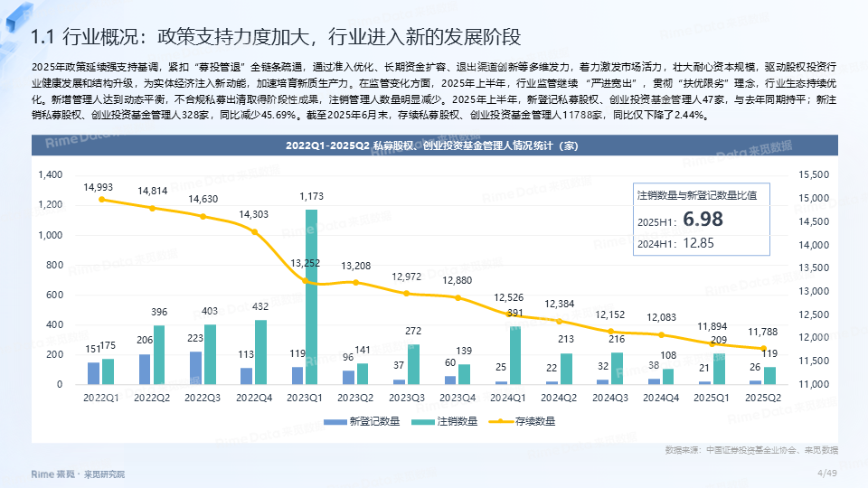The image size is (868, 488).
Task: Click the 2025Q1 bar value 209
Action: 719,341
